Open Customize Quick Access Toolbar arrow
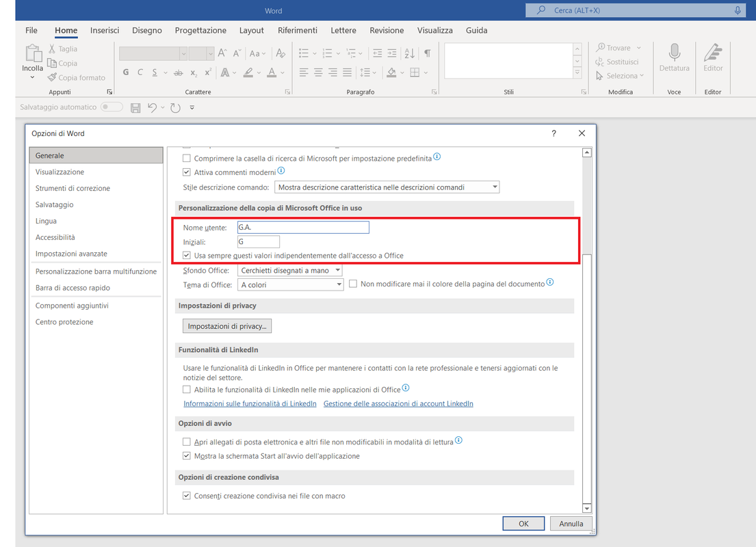 pos(192,107)
